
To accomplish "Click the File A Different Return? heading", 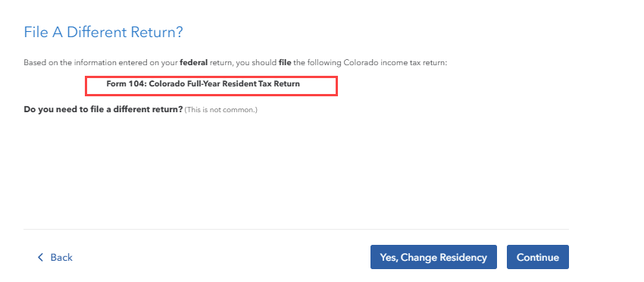I will click(103, 32).
